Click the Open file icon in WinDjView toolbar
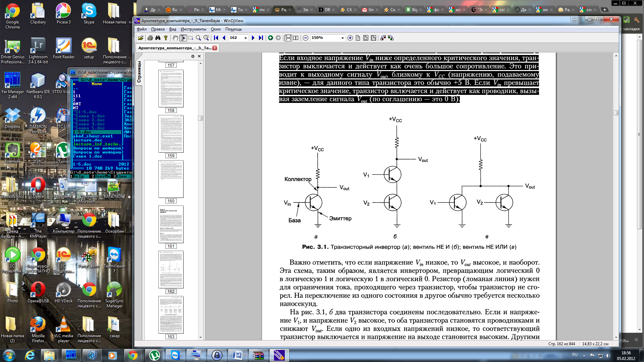The width and height of the screenshot is (644, 362). (141, 38)
